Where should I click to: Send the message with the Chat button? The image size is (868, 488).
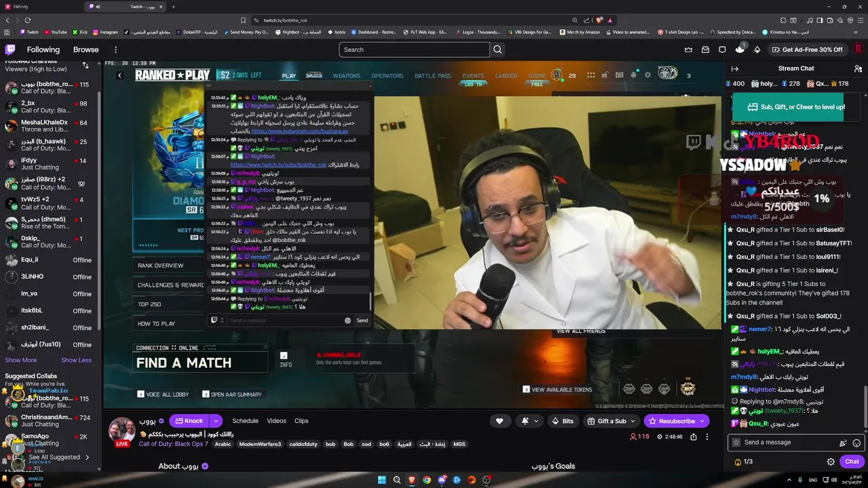(x=852, y=462)
